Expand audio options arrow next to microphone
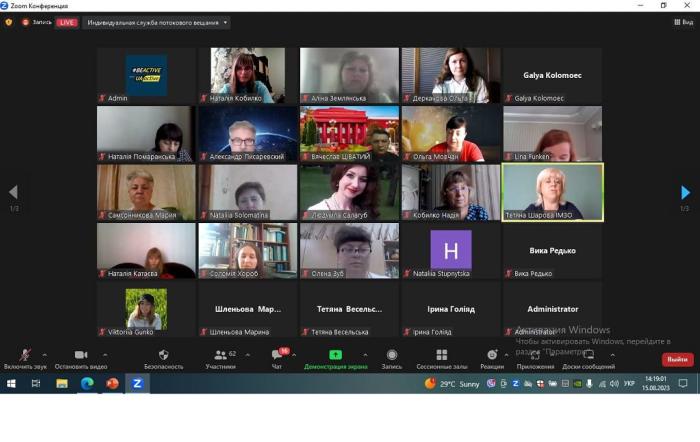The width and height of the screenshot is (700, 442). [x=44, y=354]
